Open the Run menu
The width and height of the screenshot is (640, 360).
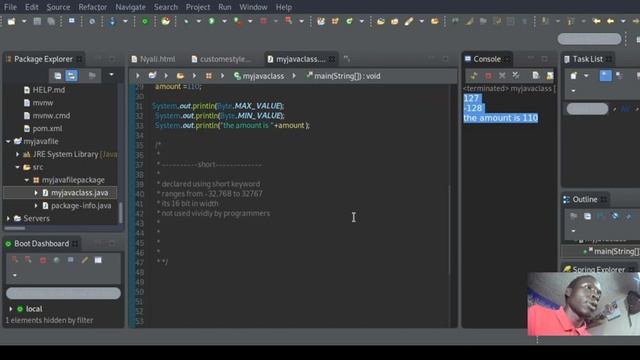pyautogui.click(x=224, y=7)
